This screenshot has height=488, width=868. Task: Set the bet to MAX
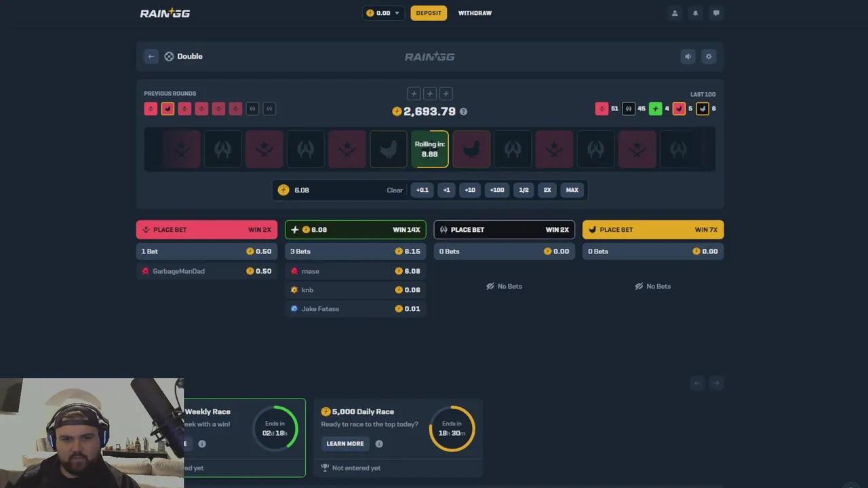pos(572,190)
